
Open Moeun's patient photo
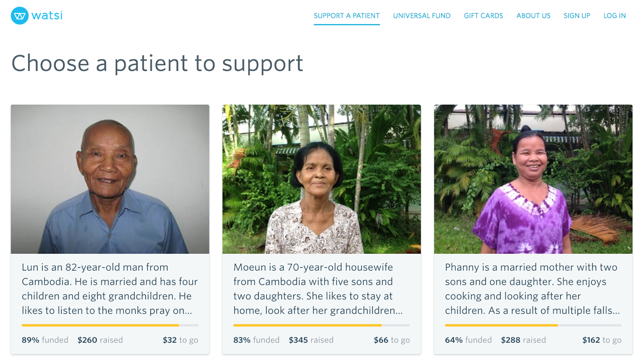pos(321,179)
